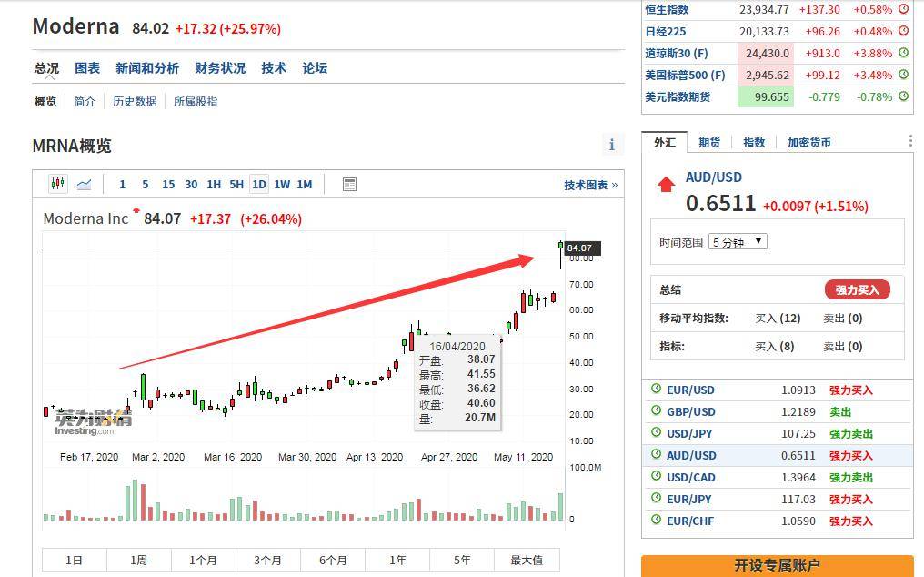This screenshot has width=924, height=577.
Task: Select the 1H chart interval
Action: (x=214, y=185)
